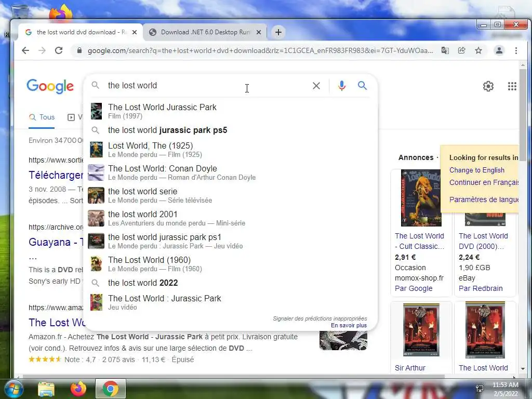The image size is (532, 399).
Task: Reload the page with the refresh icon
Action: tap(59, 50)
